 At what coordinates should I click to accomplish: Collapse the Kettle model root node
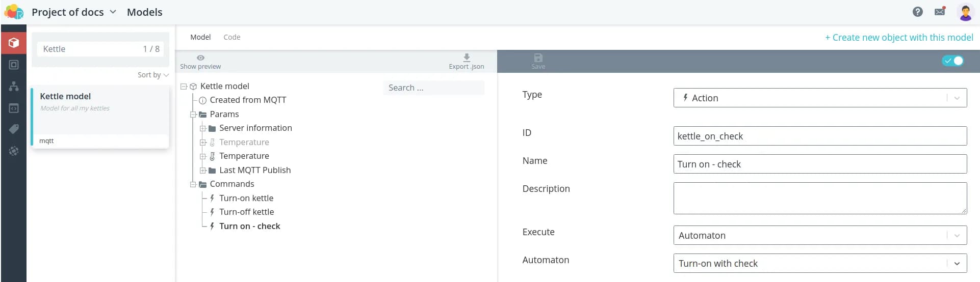tap(184, 87)
